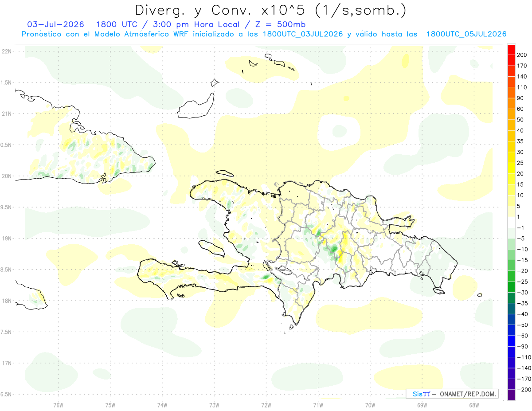Click the '6.5N' latitude label

6,394
